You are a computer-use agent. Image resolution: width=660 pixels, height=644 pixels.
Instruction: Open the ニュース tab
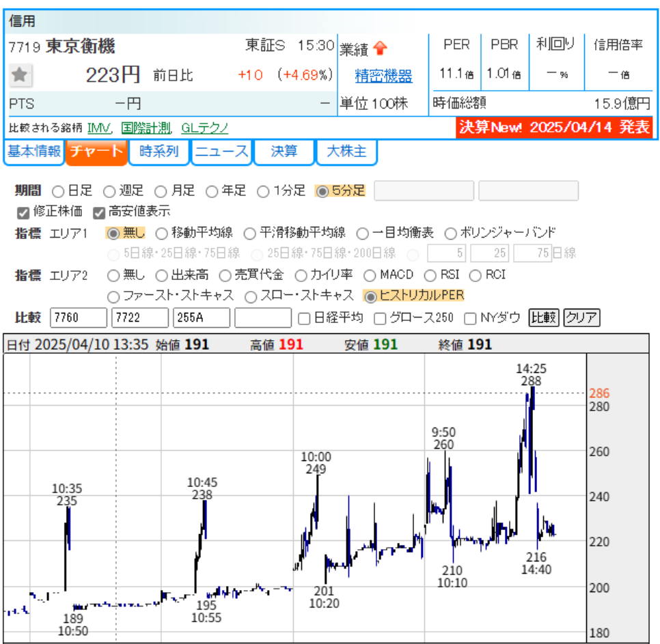[221, 152]
